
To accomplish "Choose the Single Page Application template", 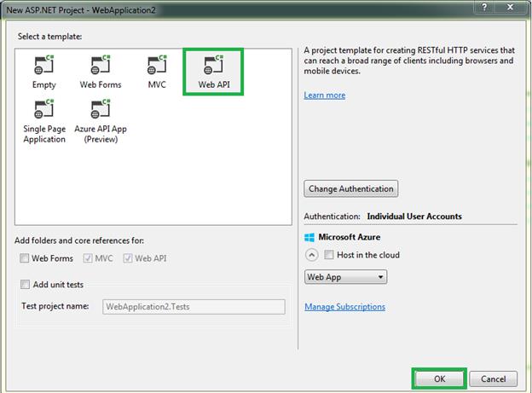I will pyautogui.click(x=44, y=122).
